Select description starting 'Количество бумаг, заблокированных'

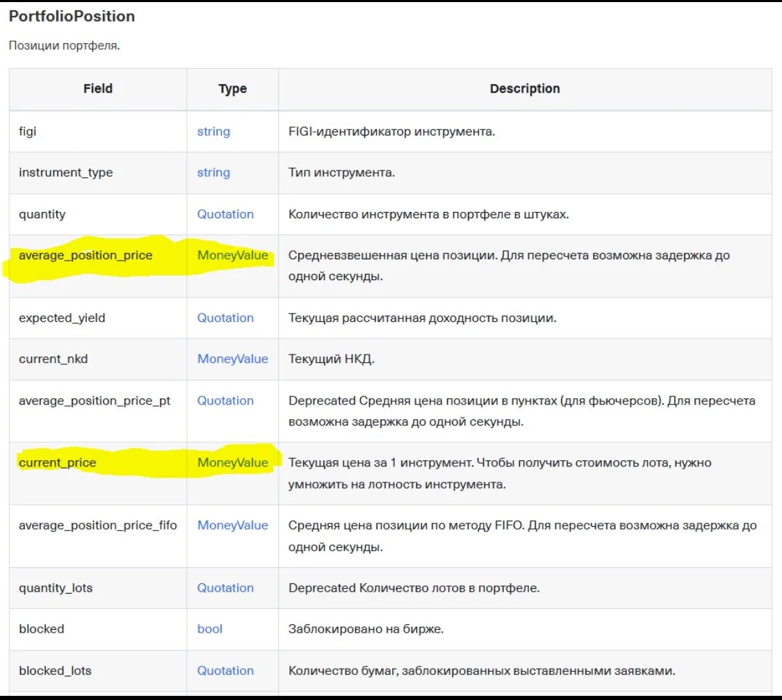pos(482,671)
